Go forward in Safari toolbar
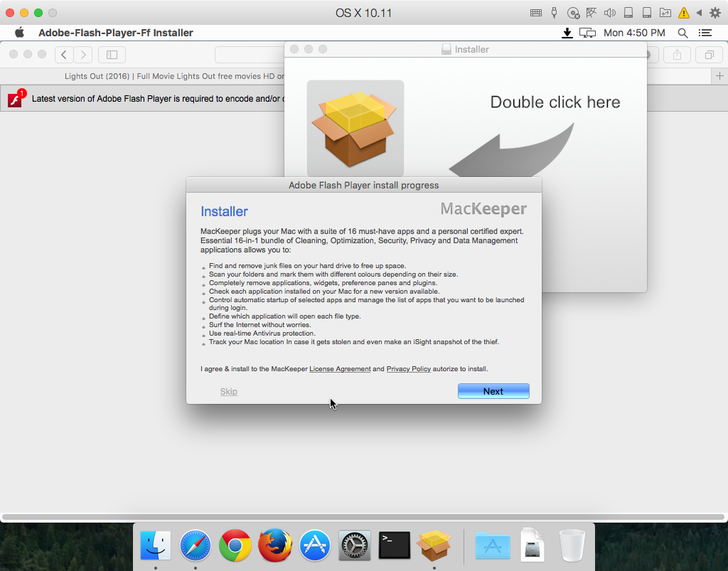Image resolution: width=728 pixels, height=571 pixels. point(83,55)
